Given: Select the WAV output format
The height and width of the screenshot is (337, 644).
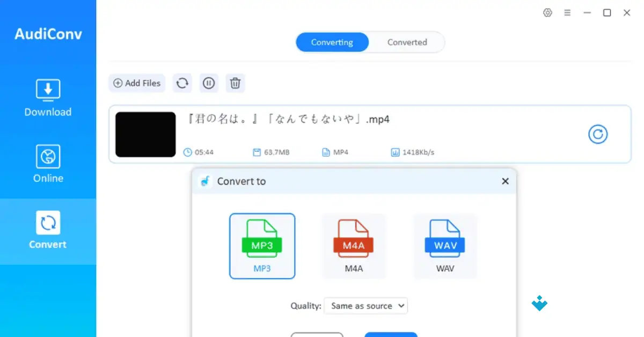Looking at the screenshot, I should coord(445,246).
